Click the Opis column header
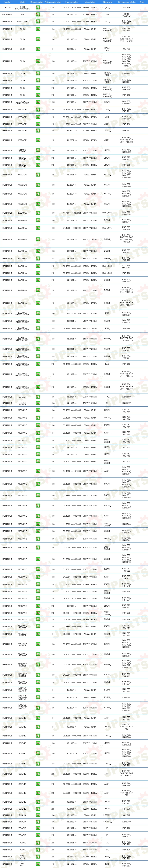The image size is (148, 868). (x=142, y=2)
